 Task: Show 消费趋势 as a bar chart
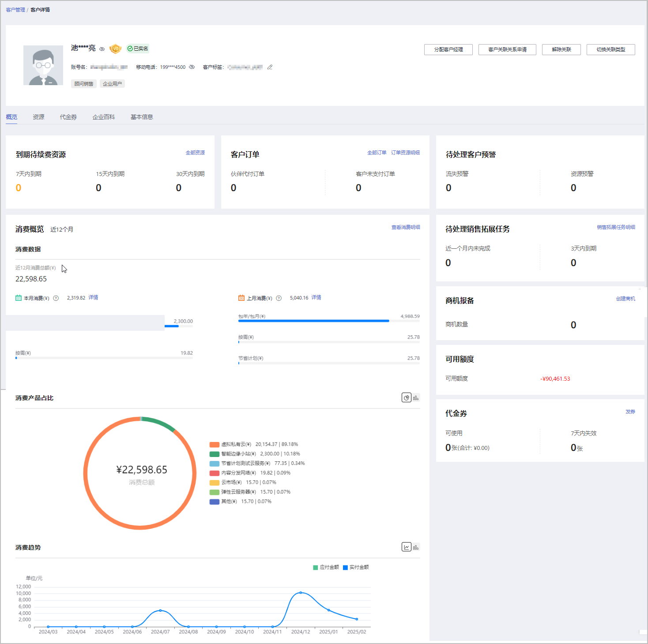[x=416, y=547]
